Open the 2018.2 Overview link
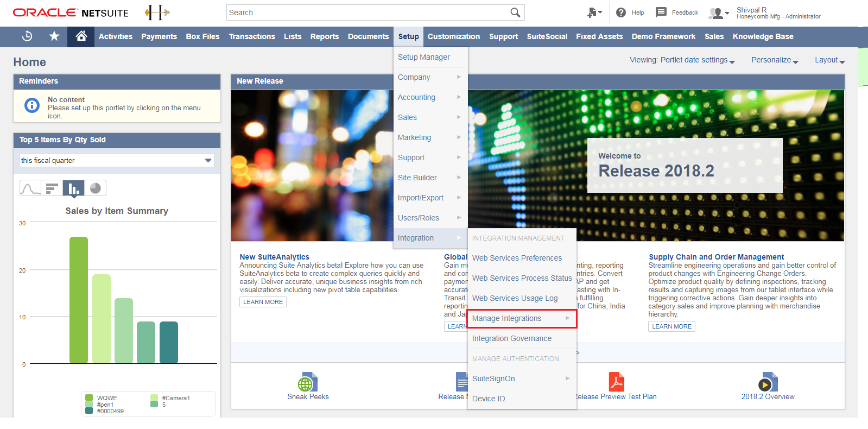The image size is (868, 429). [768, 396]
